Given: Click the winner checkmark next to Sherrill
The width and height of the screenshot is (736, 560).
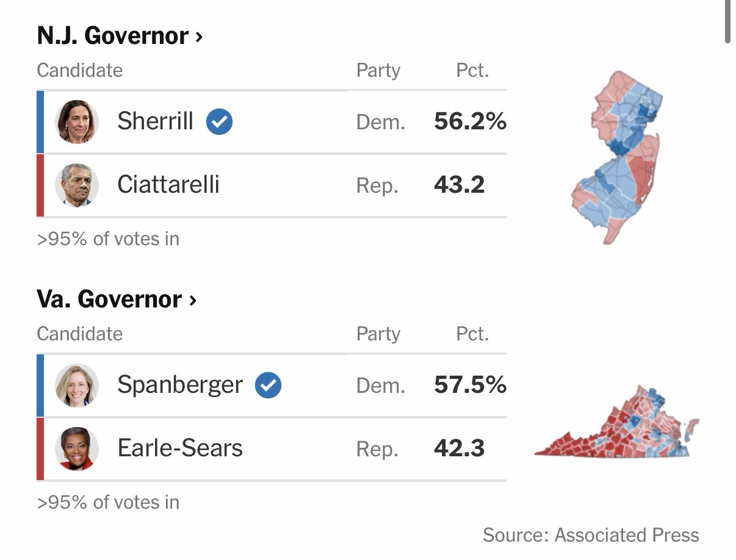Looking at the screenshot, I should pyautogui.click(x=219, y=121).
